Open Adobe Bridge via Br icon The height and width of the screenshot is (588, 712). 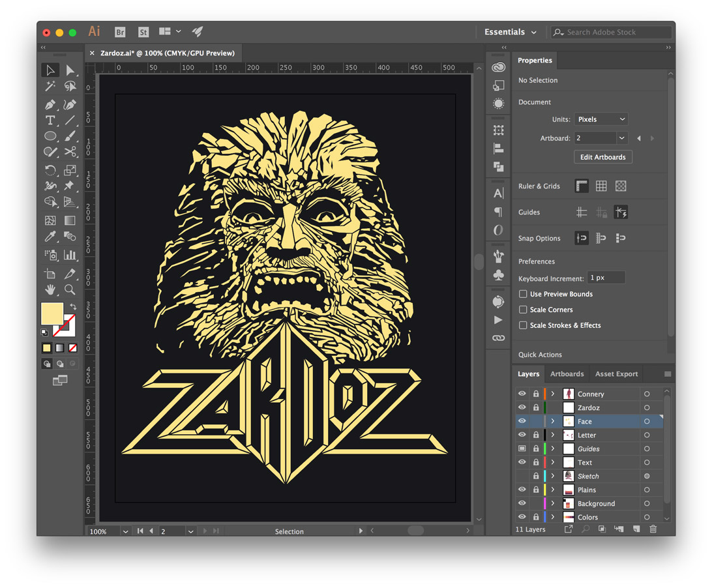coord(120,32)
